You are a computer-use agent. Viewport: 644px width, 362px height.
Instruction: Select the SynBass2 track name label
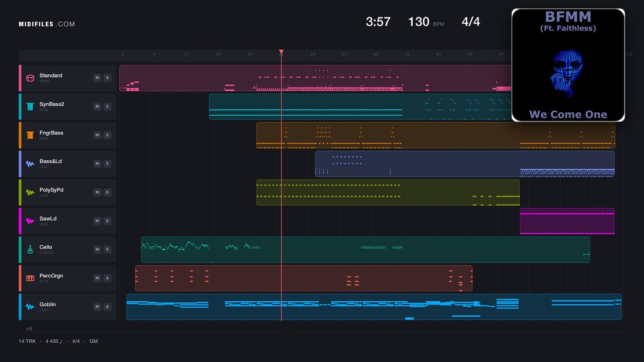point(52,104)
